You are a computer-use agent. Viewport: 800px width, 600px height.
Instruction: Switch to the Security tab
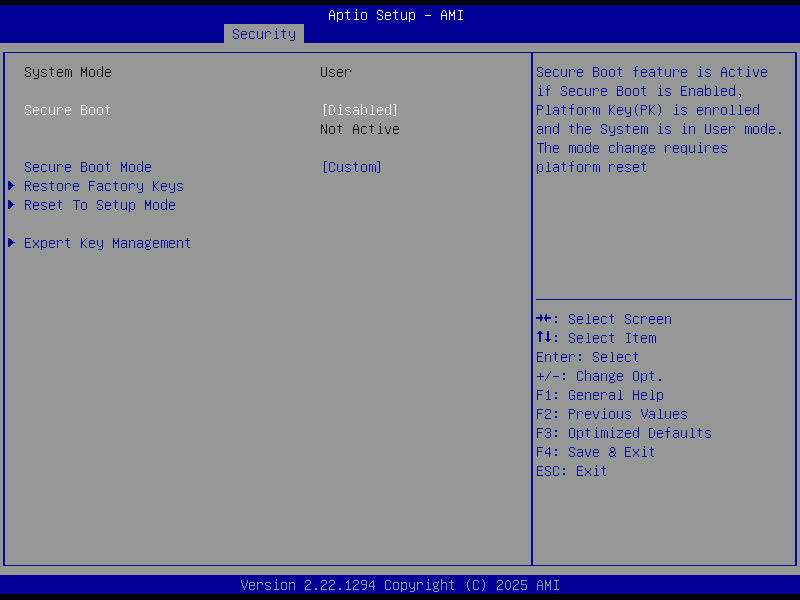click(263, 33)
